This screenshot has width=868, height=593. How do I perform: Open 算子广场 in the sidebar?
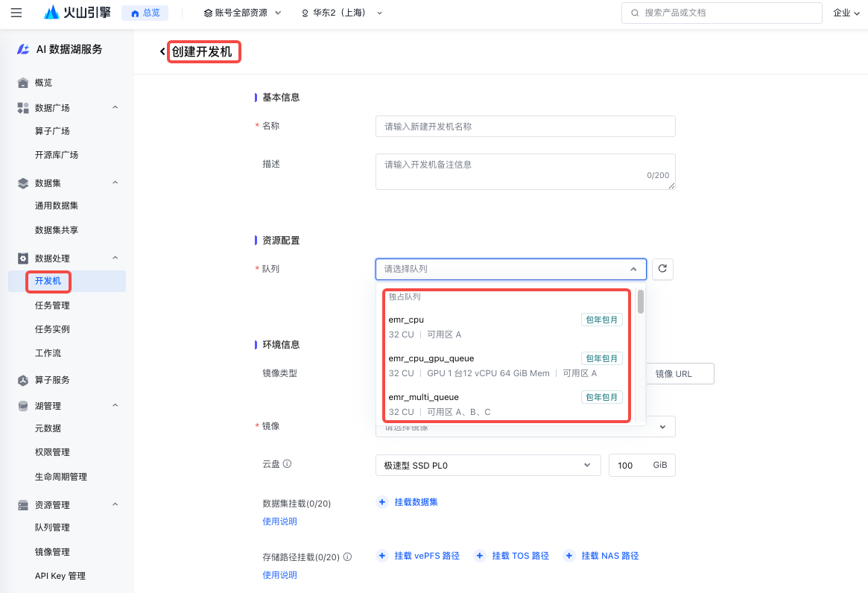click(x=52, y=131)
